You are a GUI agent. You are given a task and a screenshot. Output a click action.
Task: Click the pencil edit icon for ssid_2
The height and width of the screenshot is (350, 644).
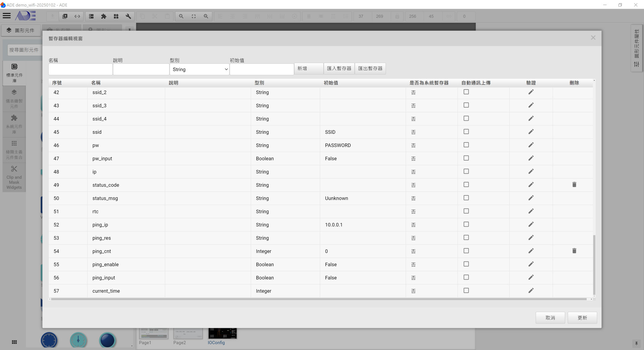click(x=531, y=92)
